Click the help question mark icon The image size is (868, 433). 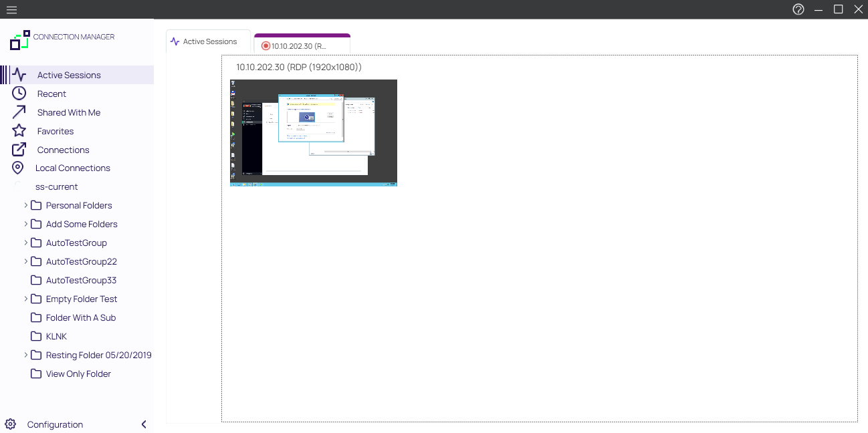pos(798,9)
